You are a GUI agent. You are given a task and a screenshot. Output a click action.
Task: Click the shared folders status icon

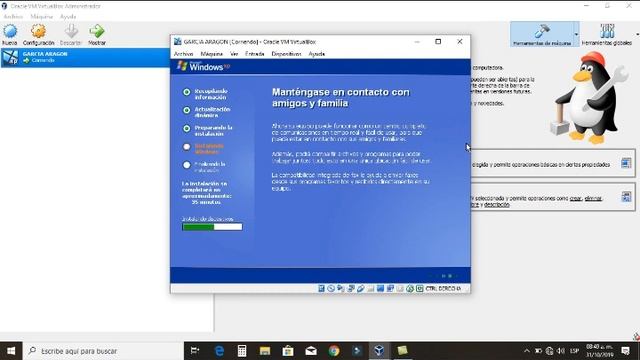[371, 289]
